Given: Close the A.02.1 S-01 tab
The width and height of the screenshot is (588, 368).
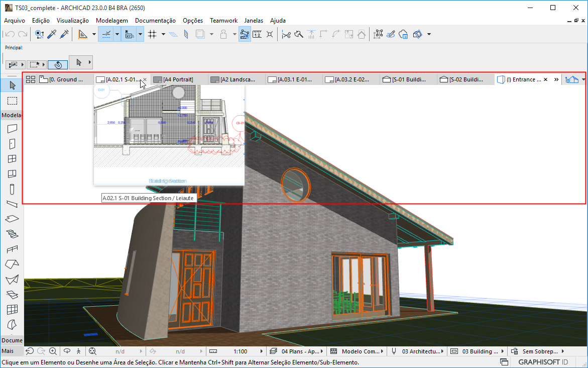Looking at the screenshot, I should click(145, 79).
